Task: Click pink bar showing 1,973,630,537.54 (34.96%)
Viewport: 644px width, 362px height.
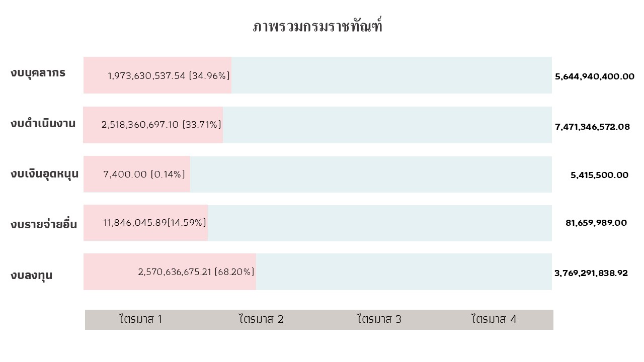Action: click(157, 75)
